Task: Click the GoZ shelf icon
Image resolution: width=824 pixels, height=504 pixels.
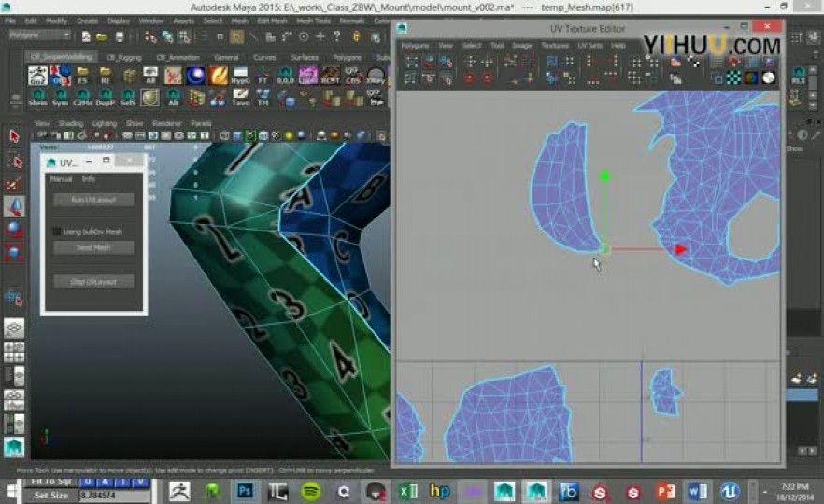Action: (37, 76)
